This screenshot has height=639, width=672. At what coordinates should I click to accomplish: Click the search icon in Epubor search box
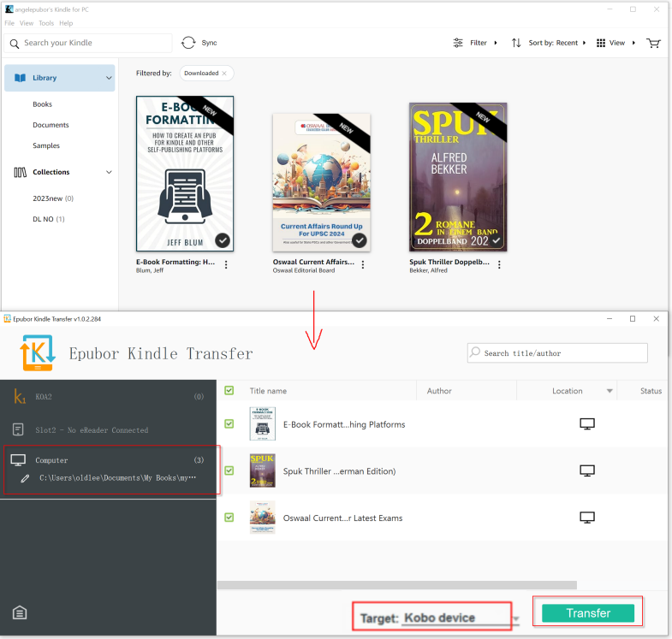475,352
